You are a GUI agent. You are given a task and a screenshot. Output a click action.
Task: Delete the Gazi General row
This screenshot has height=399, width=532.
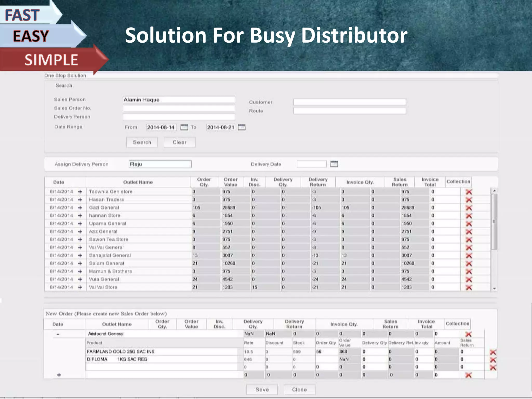tap(469, 208)
